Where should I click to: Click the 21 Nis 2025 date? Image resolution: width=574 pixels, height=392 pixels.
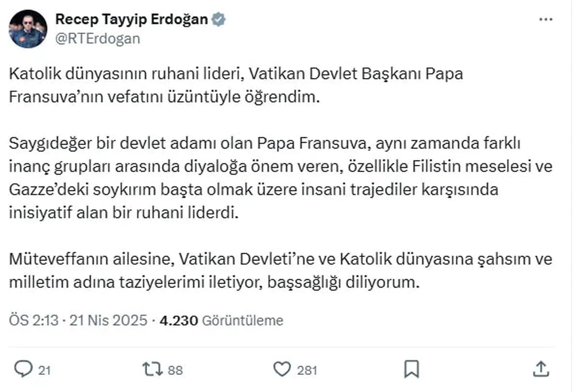[x=108, y=321]
